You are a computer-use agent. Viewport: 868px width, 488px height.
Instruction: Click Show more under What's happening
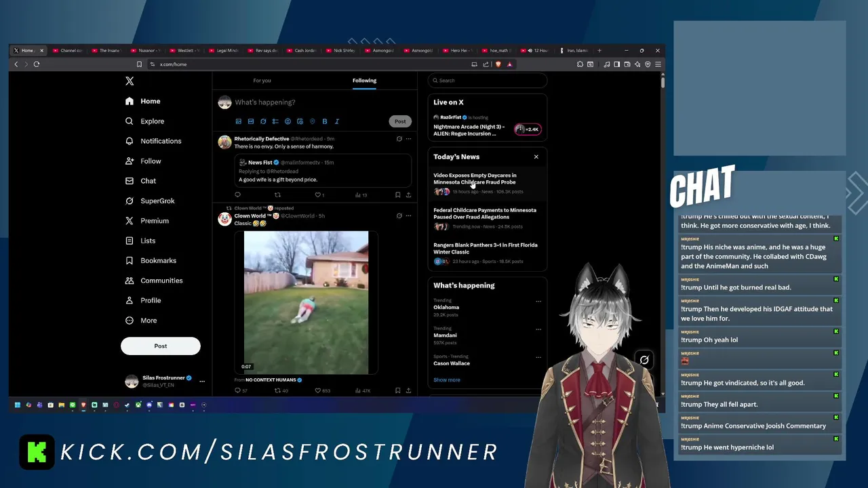click(x=447, y=380)
